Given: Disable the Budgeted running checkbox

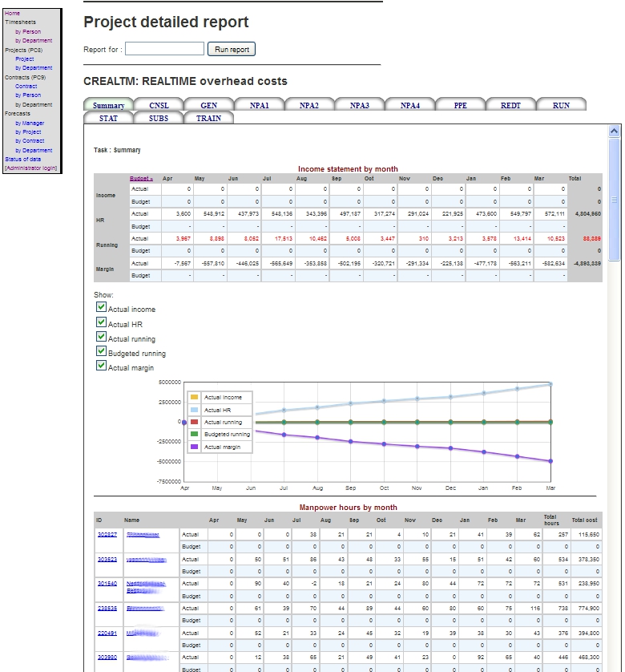Looking at the screenshot, I should point(101,351).
